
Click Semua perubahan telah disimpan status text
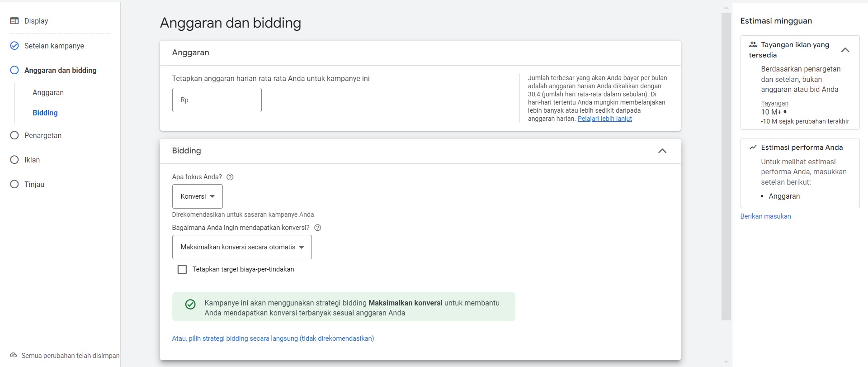(71, 356)
